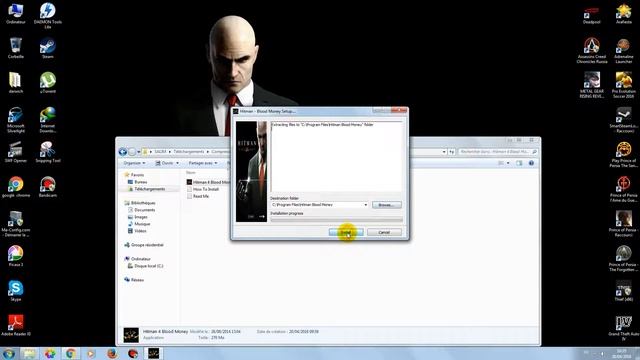Open Chrome from the taskbar
This screenshot has width=640, height=360.
coord(71,353)
